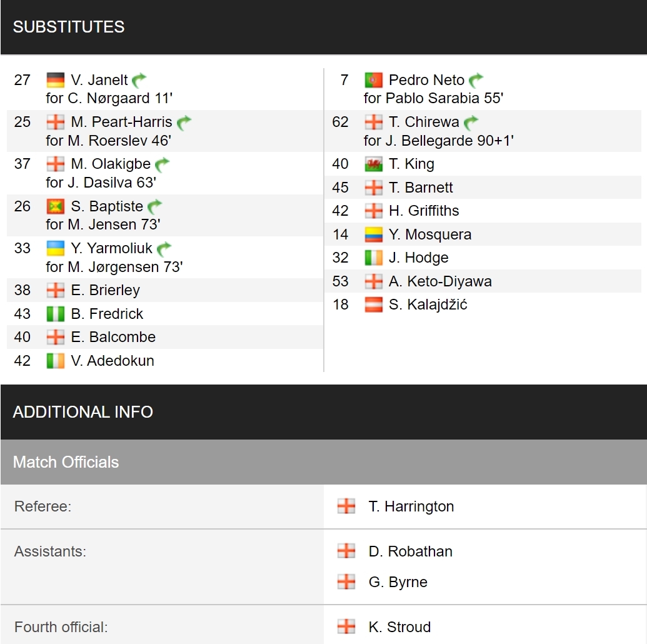This screenshot has height=644, width=647.
Task: Click the Ukraine flag next to Y. Yarmoliuk
Action: click(x=55, y=248)
